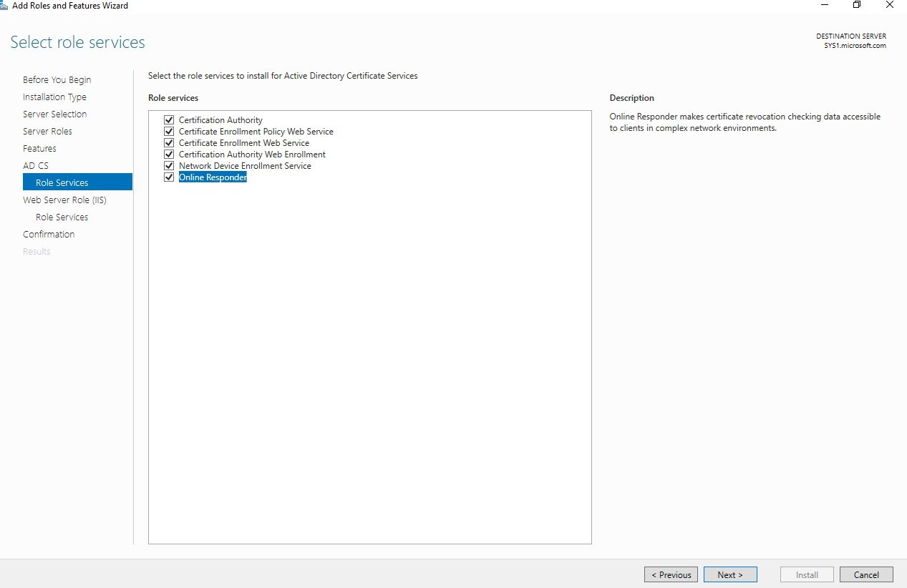The height and width of the screenshot is (588, 907).
Task: Minimize the wizard window
Action: [823, 5]
